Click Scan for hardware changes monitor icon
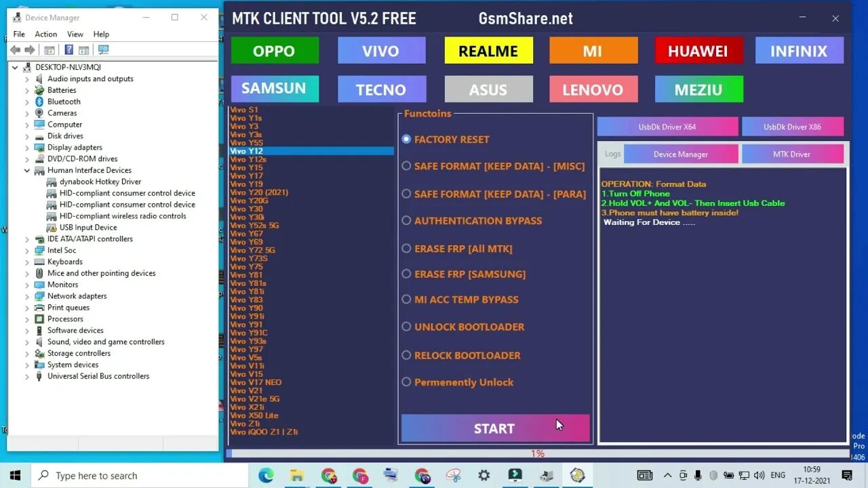Image resolution: width=868 pixels, height=488 pixels. pyautogui.click(x=103, y=50)
